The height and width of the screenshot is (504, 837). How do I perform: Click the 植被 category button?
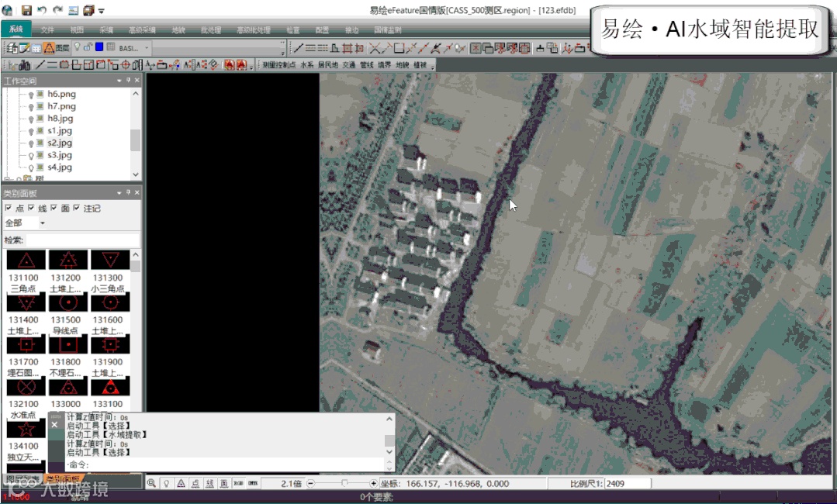[420, 65]
